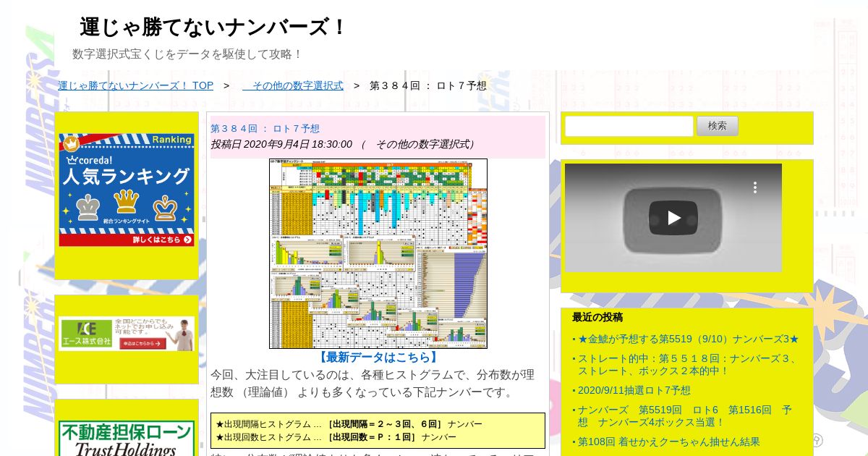Open recent post 2020/9/11抽選ロト7予想
The height and width of the screenshot is (456, 868).
[634, 390]
